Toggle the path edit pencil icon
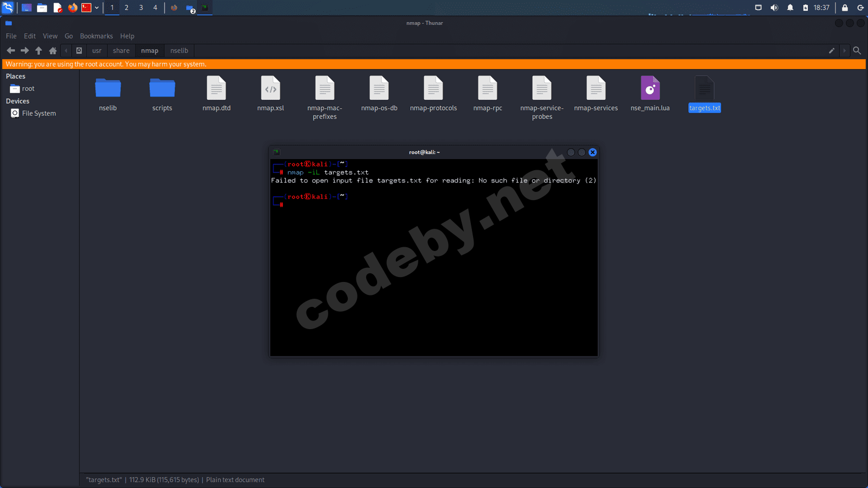The width and height of the screenshot is (868, 488). pos(832,50)
